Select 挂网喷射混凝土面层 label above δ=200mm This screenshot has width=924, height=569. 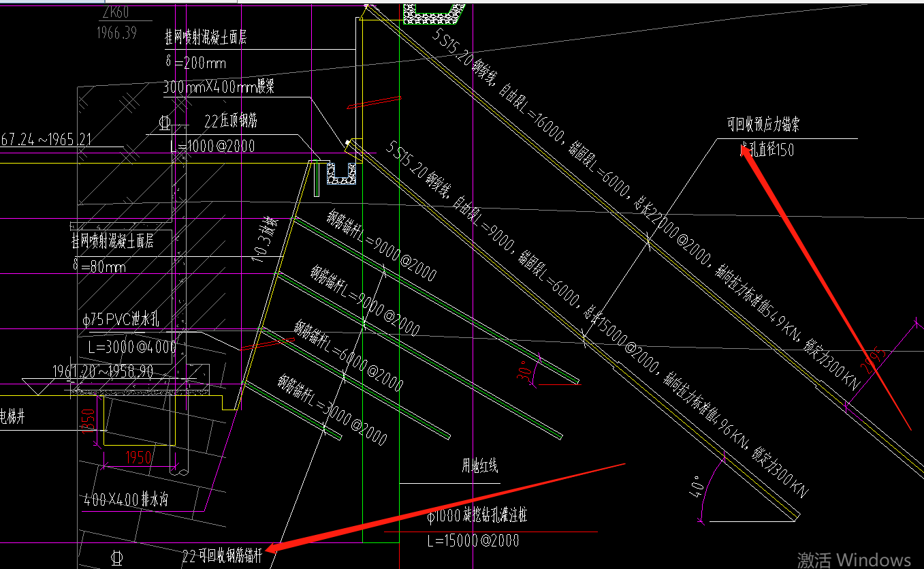click(206, 37)
